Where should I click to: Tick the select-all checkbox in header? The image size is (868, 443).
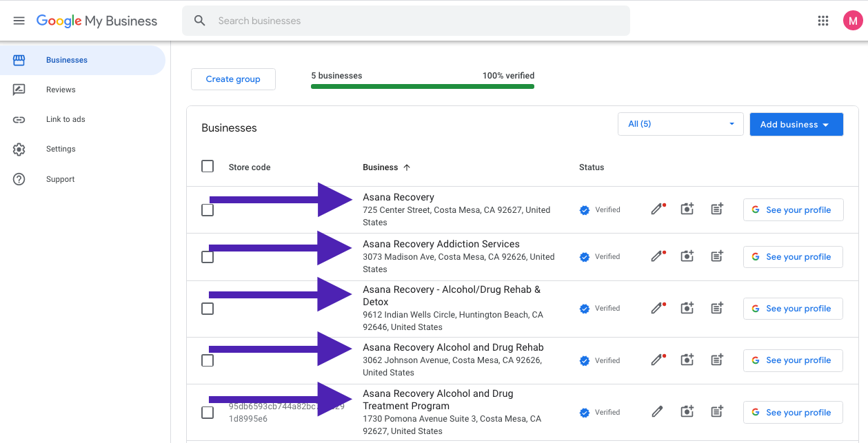208,166
